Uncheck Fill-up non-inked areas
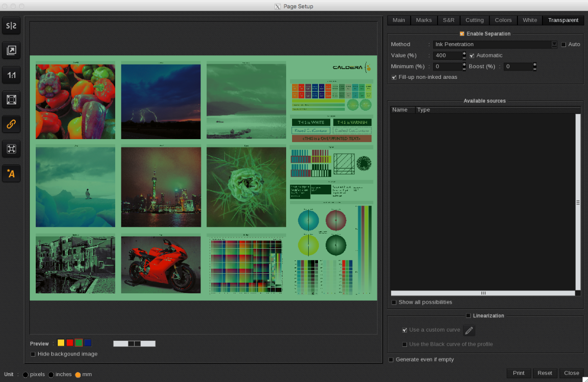Image resolution: width=588 pixels, height=382 pixels. click(x=394, y=77)
